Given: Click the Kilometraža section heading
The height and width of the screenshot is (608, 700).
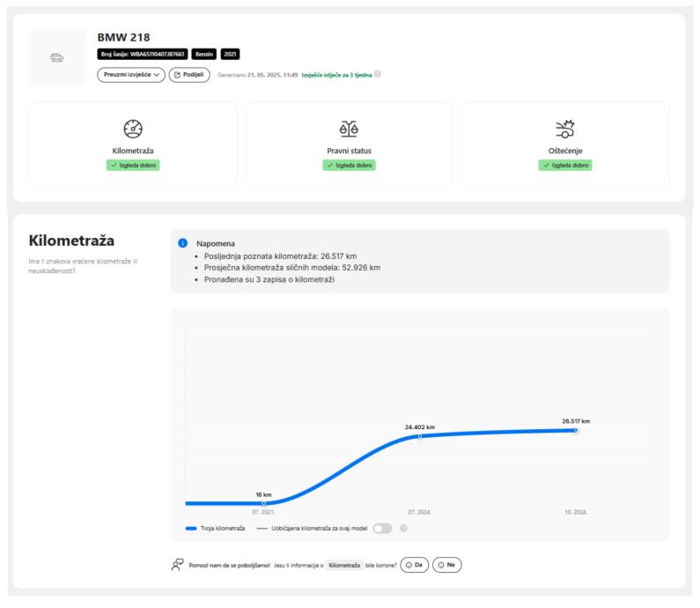Looking at the screenshot, I should coord(71,241).
